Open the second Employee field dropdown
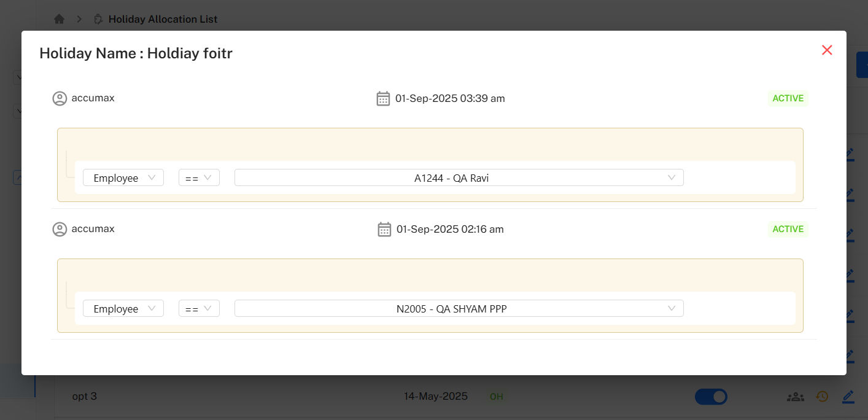The image size is (868, 420). coord(123,308)
